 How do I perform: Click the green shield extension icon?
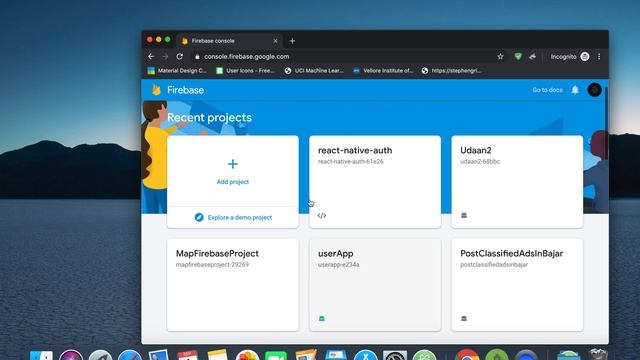(x=518, y=57)
